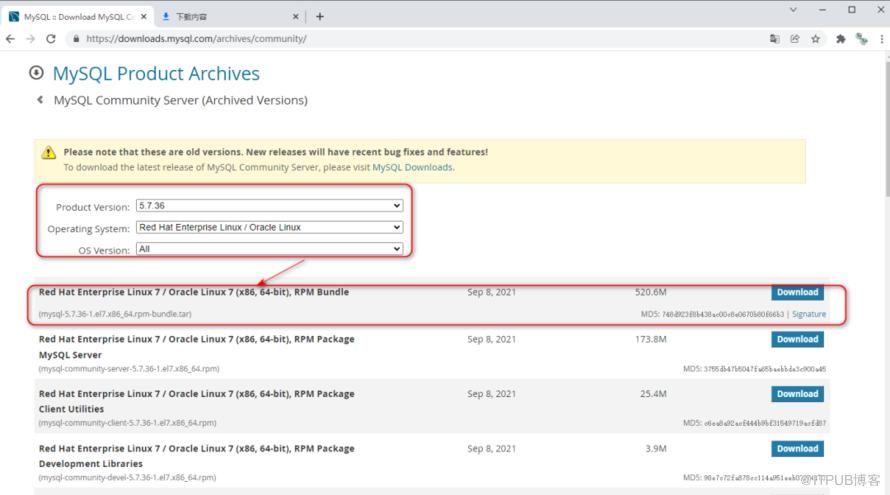Click the browser back arrow
Screen dimensions: 890x495
(11, 39)
